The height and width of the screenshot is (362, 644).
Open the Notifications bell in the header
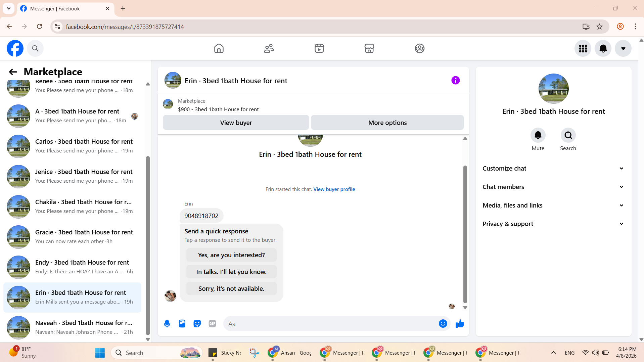(603, 48)
